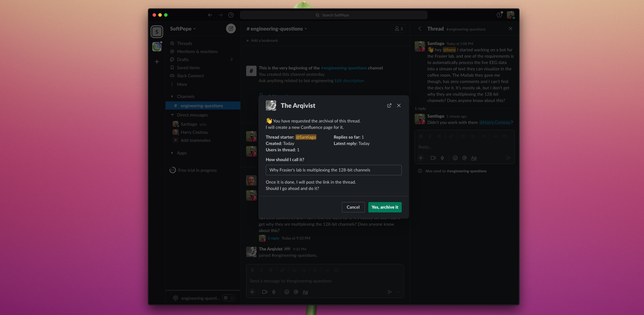Collapse the Direct messages section
Image resolution: width=644 pixels, height=315 pixels.
click(172, 115)
